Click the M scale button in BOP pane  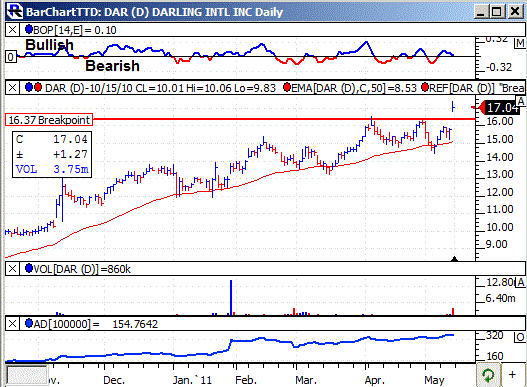(520, 43)
